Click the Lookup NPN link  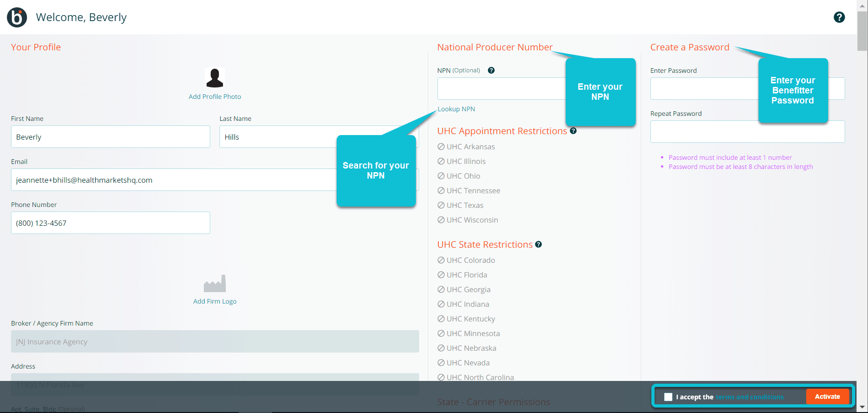coord(456,109)
